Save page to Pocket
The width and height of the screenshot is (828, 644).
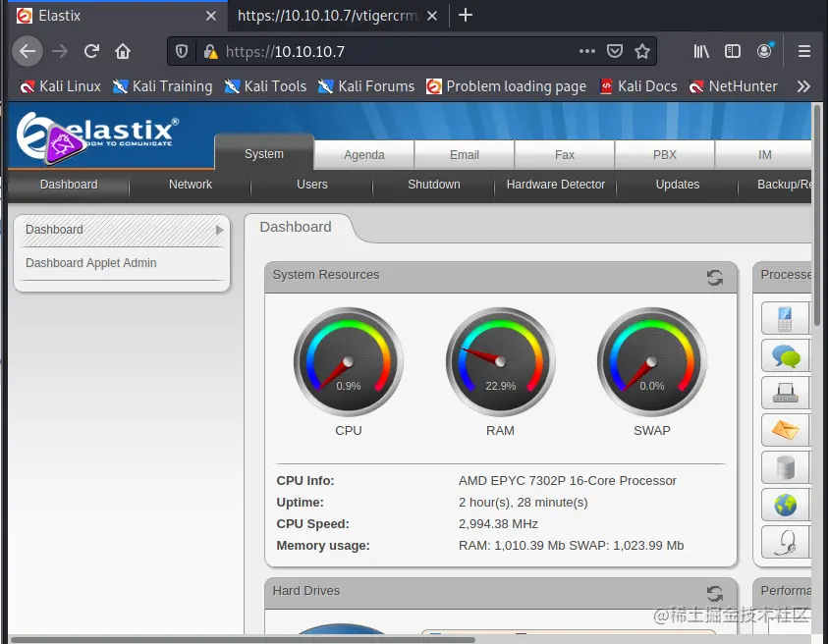(x=614, y=51)
